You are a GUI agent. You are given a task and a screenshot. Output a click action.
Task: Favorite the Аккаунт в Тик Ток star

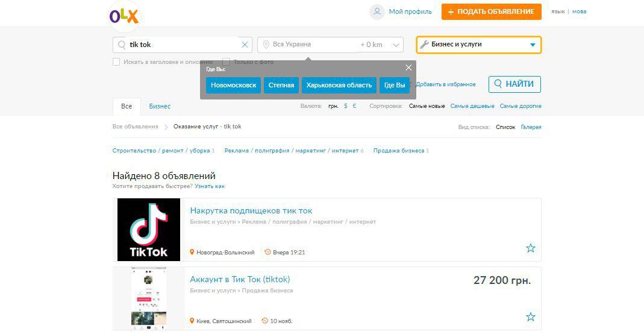tap(530, 317)
